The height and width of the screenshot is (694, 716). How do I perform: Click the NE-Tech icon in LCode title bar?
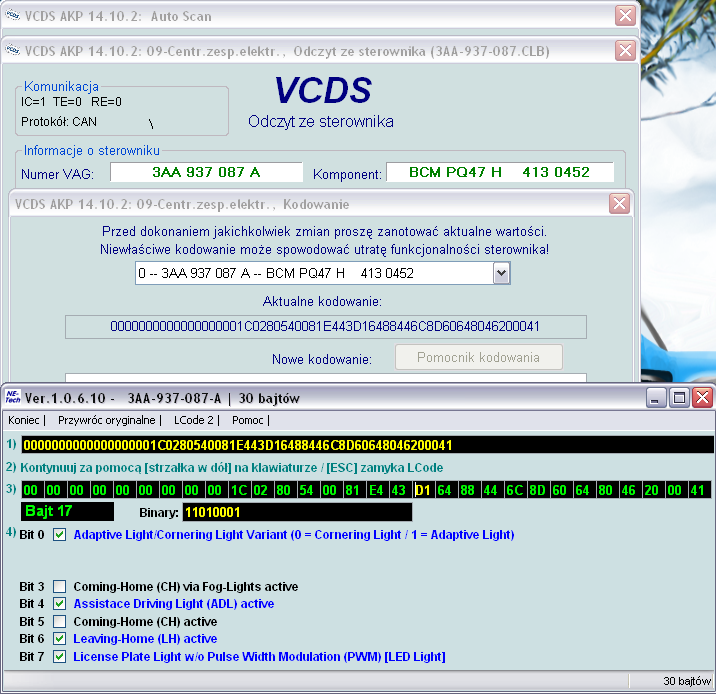(13, 398)
